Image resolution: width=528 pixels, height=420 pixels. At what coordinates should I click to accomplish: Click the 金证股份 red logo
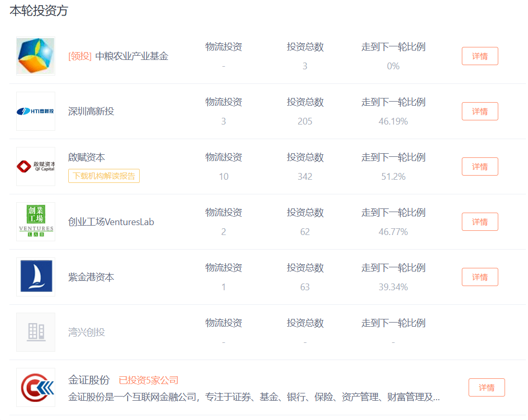click(35, 387)
